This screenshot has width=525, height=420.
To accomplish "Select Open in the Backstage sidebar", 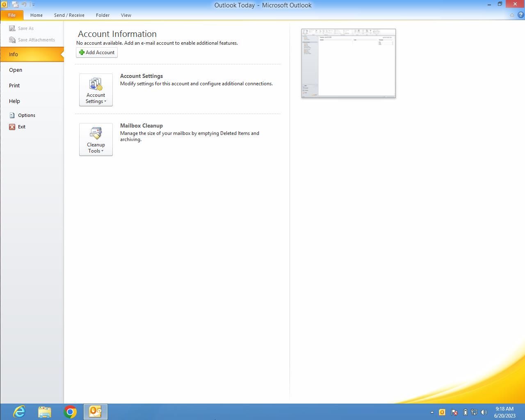I will click(16, 70).
